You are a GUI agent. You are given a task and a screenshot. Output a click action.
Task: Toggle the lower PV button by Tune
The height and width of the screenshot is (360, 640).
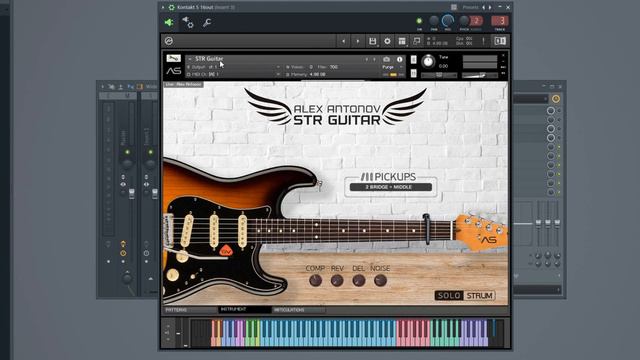pos(413,73)
